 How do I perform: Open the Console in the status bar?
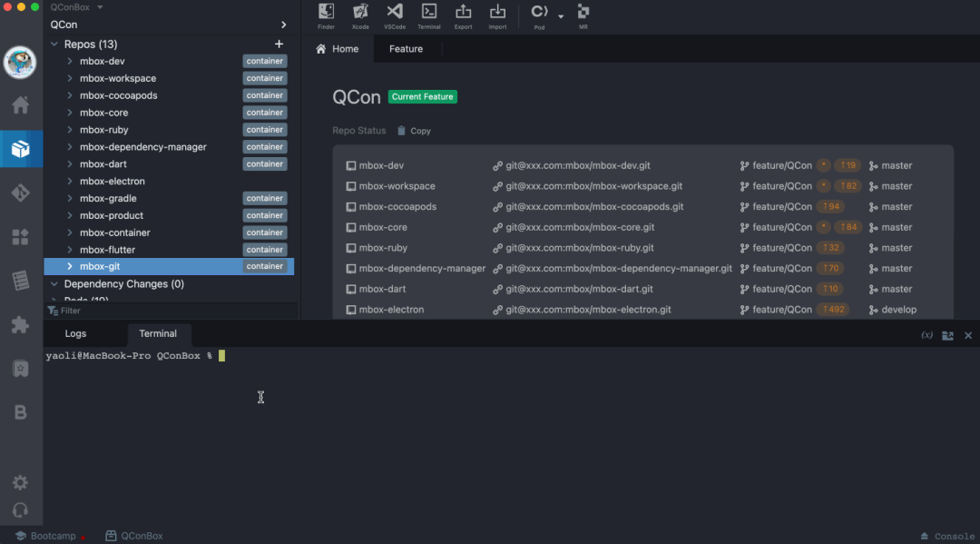pyautogui.click(x=947, y=536)
